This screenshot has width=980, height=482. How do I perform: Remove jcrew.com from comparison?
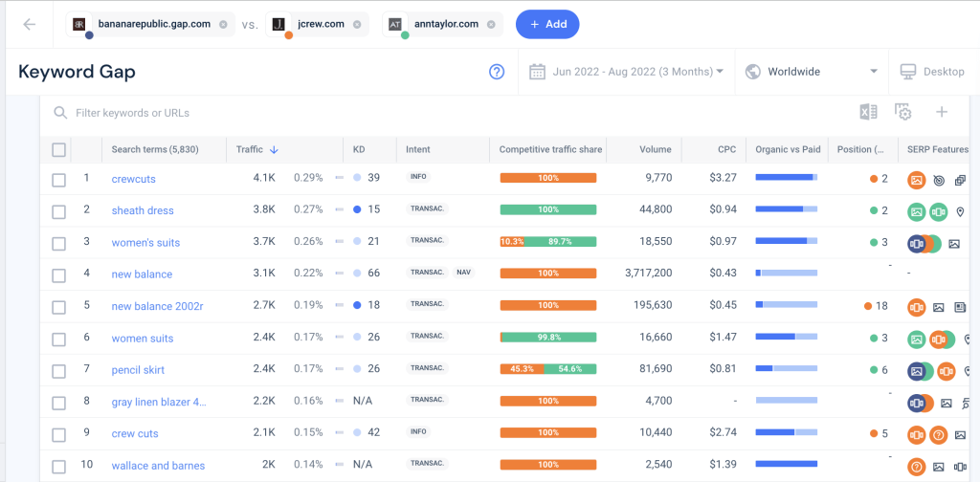pyautogui.click(x=357, y=24)
